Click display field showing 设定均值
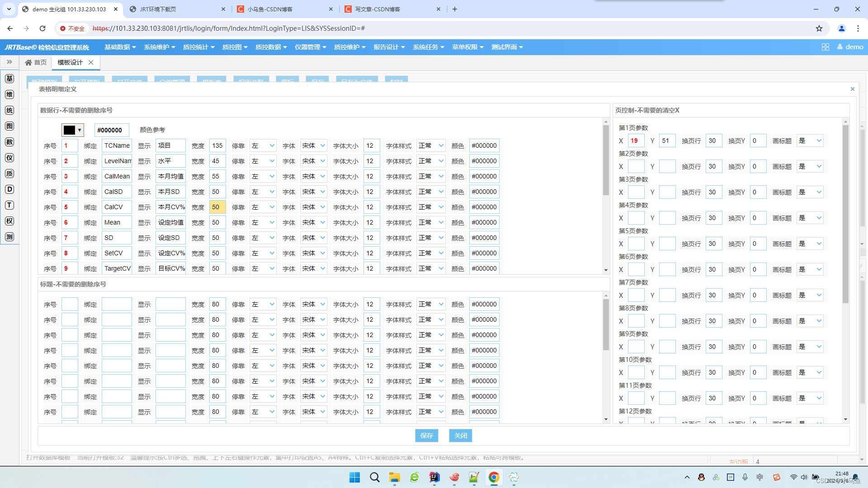 click(170, 222)
